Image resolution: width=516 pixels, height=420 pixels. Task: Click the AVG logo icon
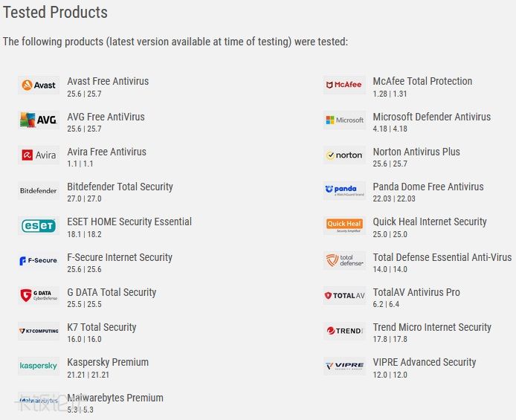tap(39, 120)
